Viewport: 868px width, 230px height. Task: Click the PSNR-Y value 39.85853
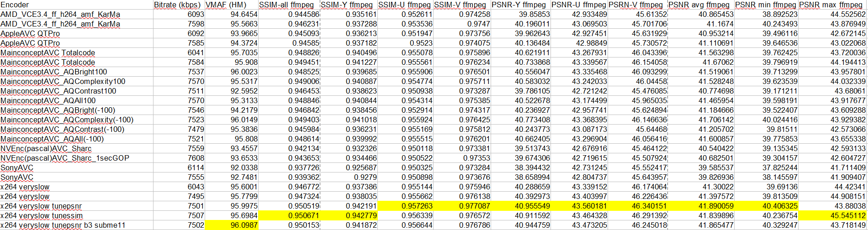pos(520,14)
